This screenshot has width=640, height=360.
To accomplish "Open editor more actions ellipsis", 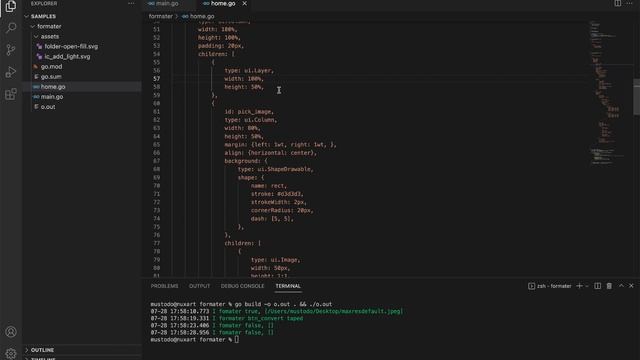I will point(629,3).
